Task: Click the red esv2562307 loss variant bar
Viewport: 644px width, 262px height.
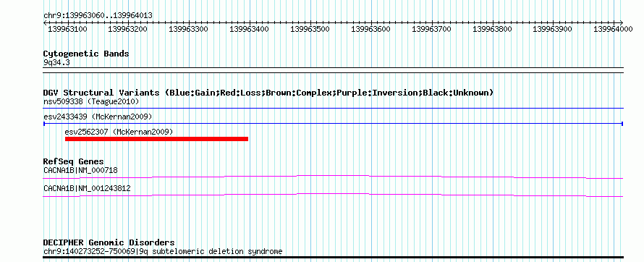Action: (156, 139)
